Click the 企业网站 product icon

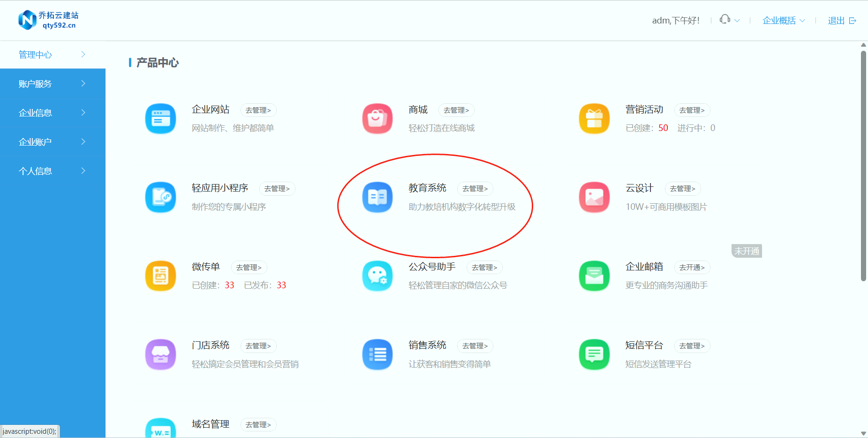[160, 119]
